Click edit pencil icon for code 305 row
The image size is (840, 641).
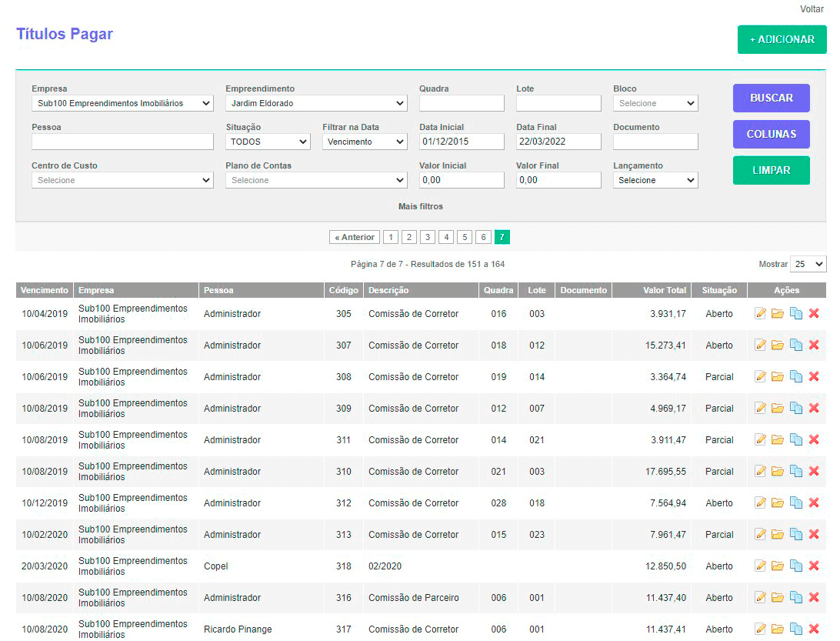[761, 314]
